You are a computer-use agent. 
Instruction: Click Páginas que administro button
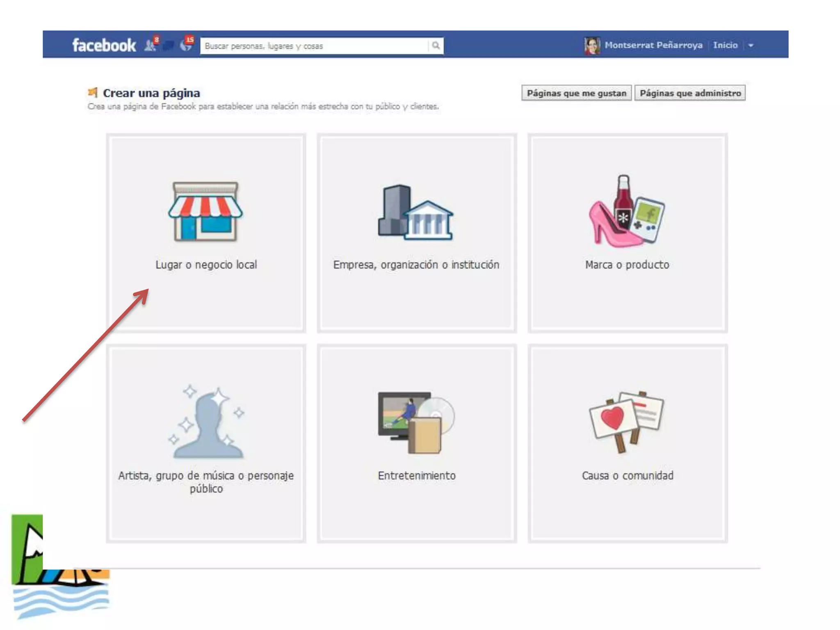tap(690, 93)
